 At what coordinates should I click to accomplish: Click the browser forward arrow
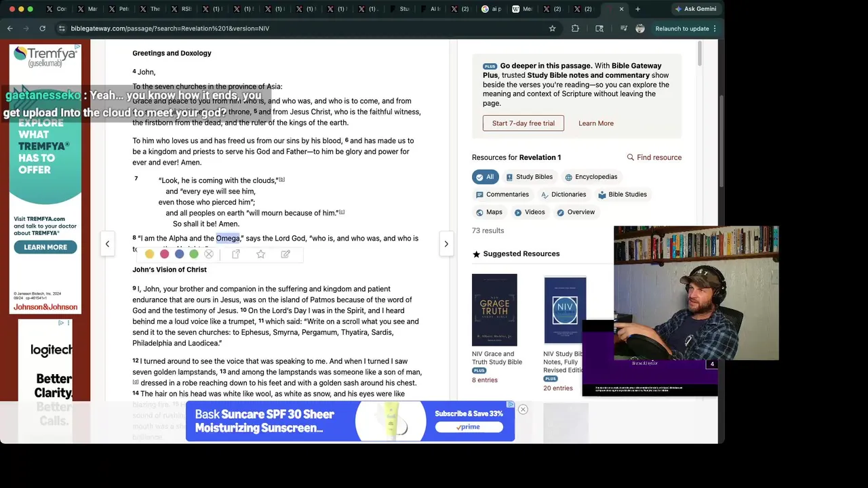click(26, 28)
